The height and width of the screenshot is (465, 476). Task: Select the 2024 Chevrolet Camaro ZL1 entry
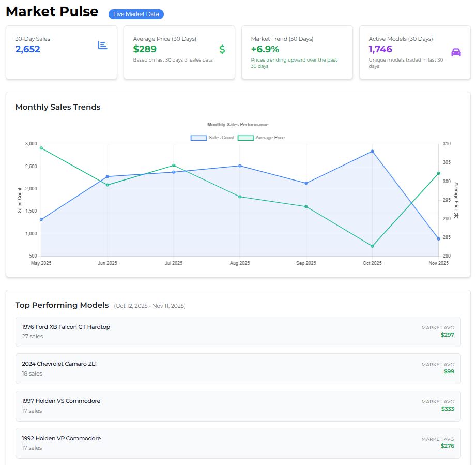(x=238, y=369)
